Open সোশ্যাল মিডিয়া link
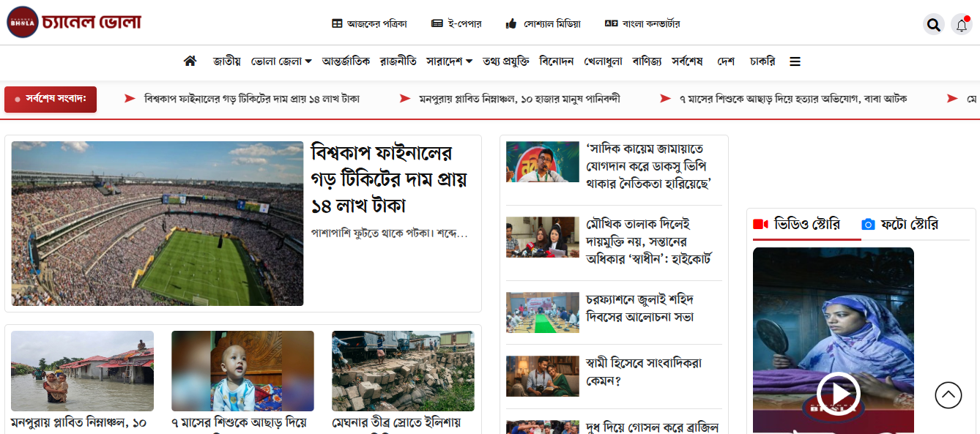Screen dimensions: 980x434 pyautogui.click(x=543, y=23)
